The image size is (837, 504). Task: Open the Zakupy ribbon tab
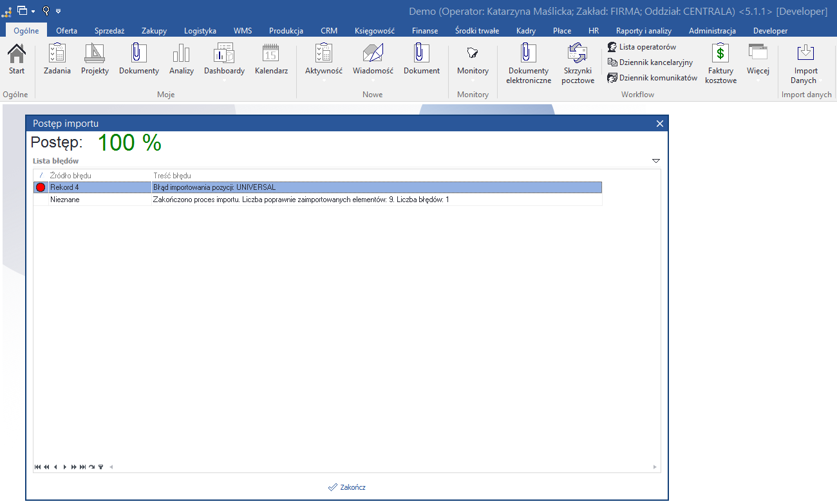[155, 30]
